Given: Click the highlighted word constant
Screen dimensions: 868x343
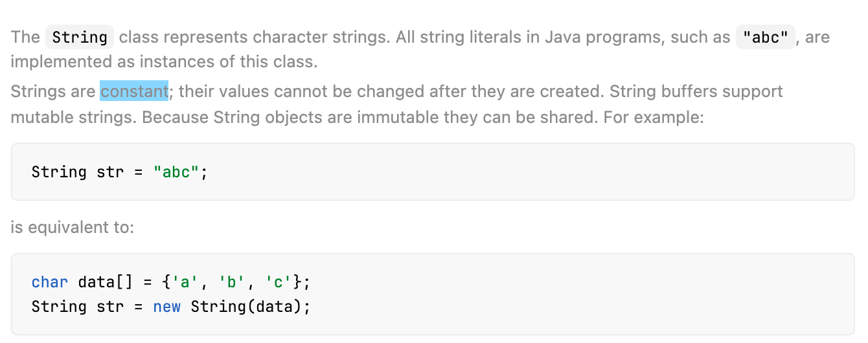Looking at the screenshot, I should point(134,91).
